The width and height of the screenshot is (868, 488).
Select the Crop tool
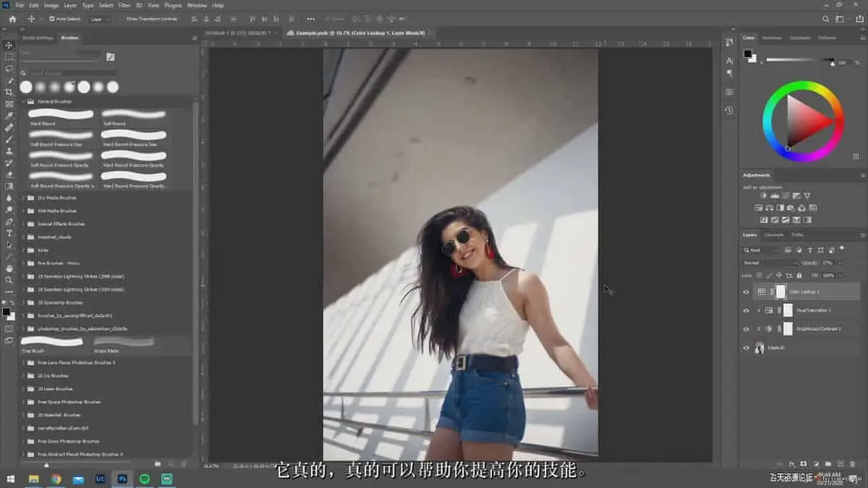(9, 92)
